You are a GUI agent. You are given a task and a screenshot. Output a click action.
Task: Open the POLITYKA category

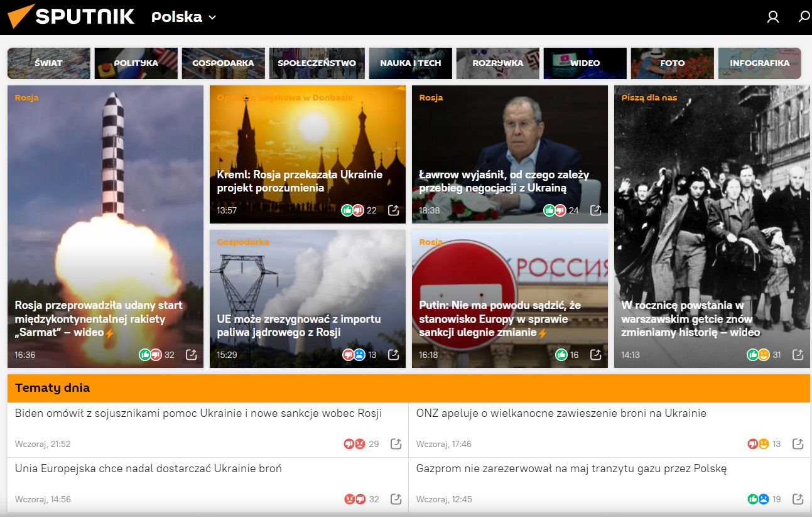[136, 63]
